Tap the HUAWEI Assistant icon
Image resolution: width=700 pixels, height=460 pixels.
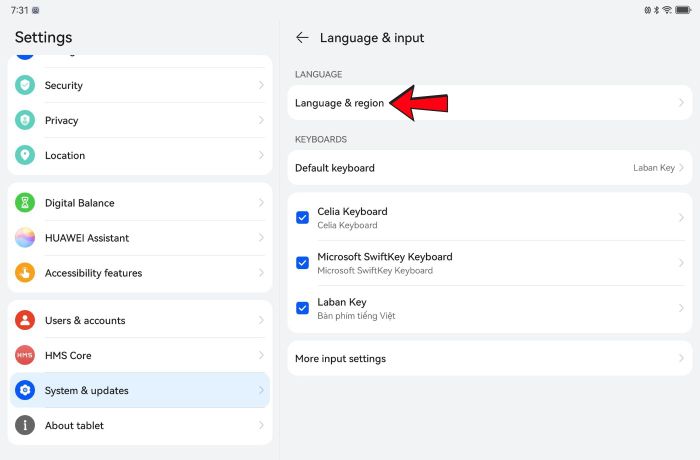[25, 238]
